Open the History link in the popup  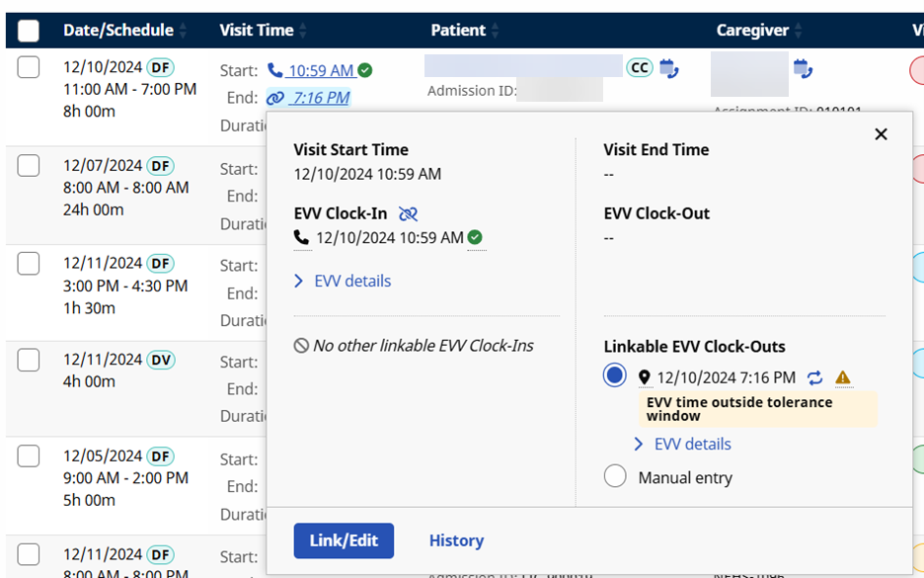(x=456, y=540)
